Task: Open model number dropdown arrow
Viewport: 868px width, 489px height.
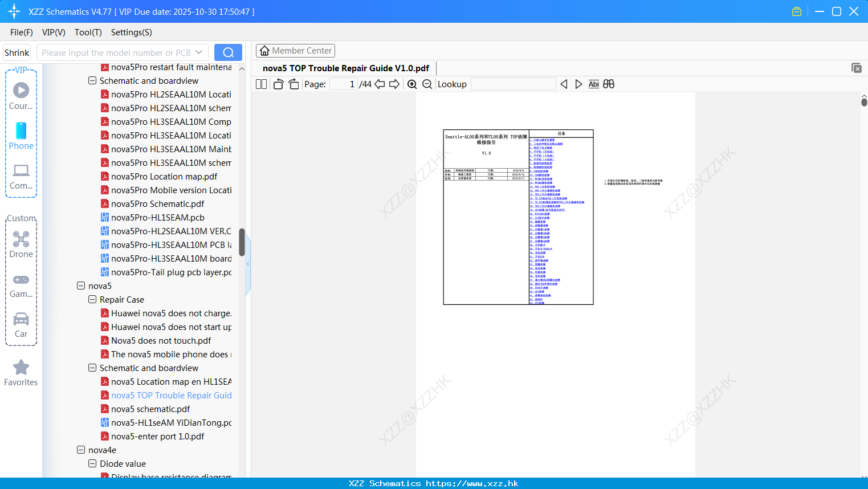Action: click(199, 52)
